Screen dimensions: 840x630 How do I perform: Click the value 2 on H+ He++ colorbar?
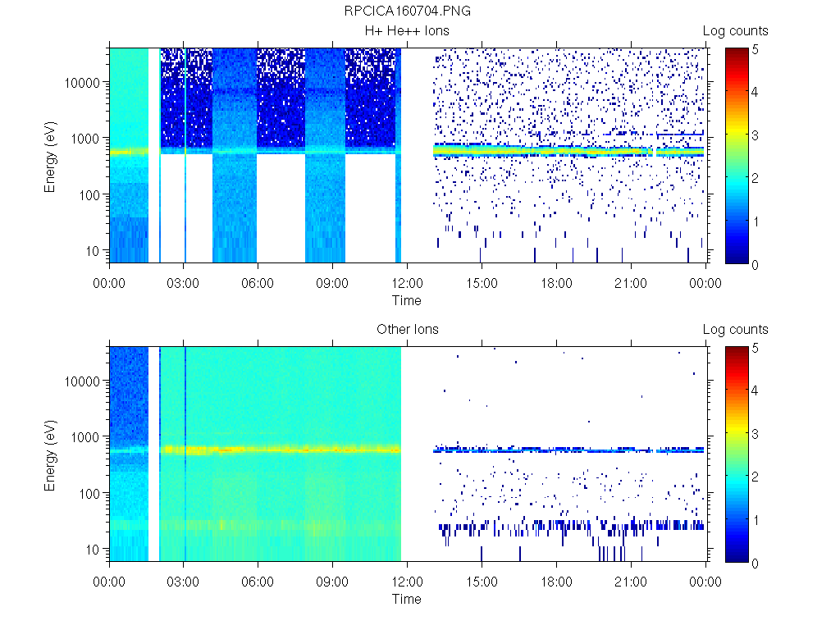coord(756,178)
